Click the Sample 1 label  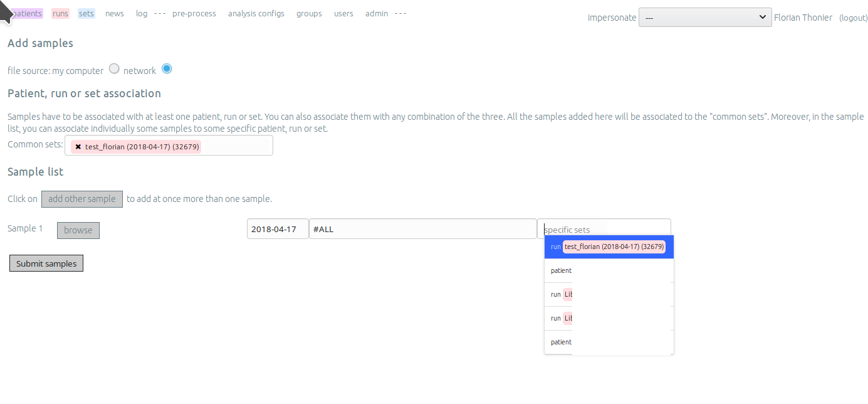coord(25,228)
